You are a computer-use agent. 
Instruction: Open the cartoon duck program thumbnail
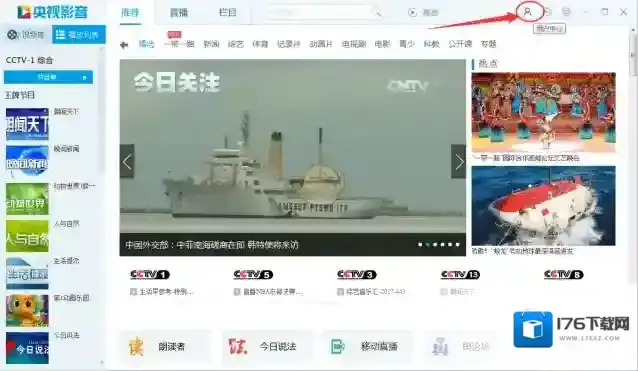click(27, 311)
